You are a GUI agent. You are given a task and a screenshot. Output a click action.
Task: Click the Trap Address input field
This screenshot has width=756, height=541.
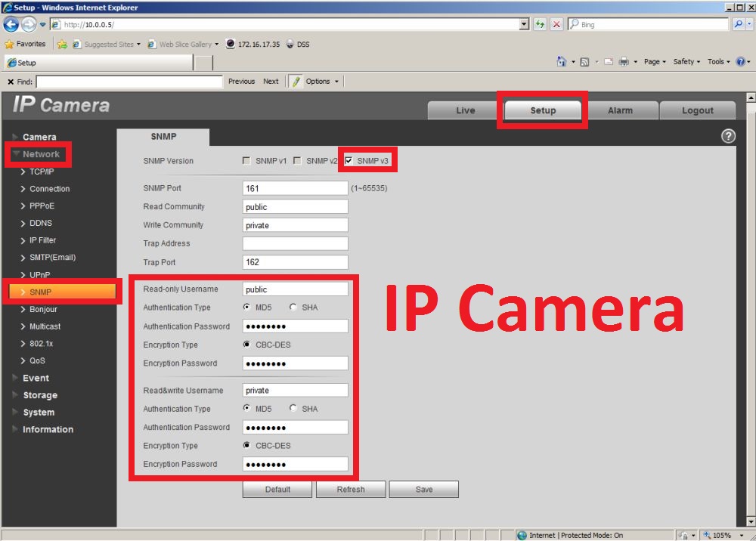(x=295, y=243)
